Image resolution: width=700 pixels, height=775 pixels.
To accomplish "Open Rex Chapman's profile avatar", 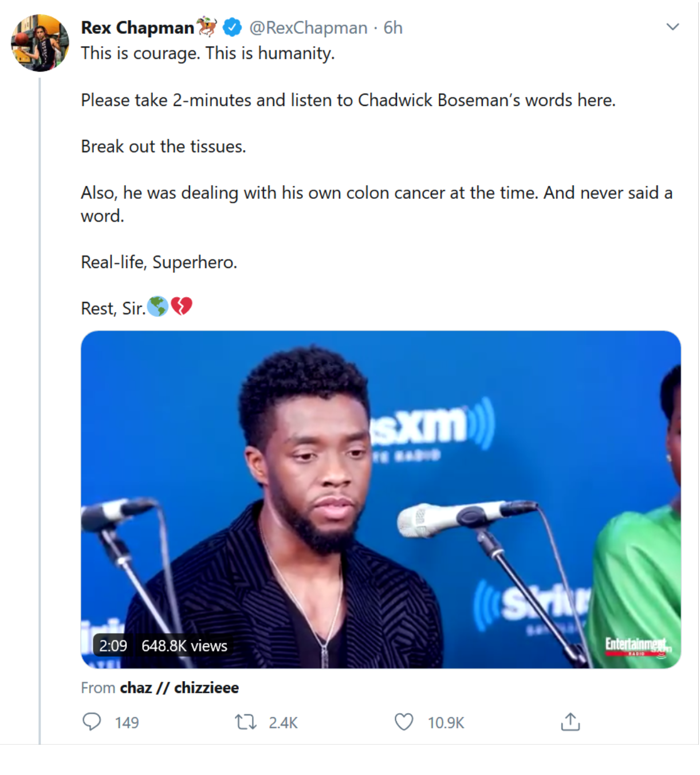I will coord(40,43).
